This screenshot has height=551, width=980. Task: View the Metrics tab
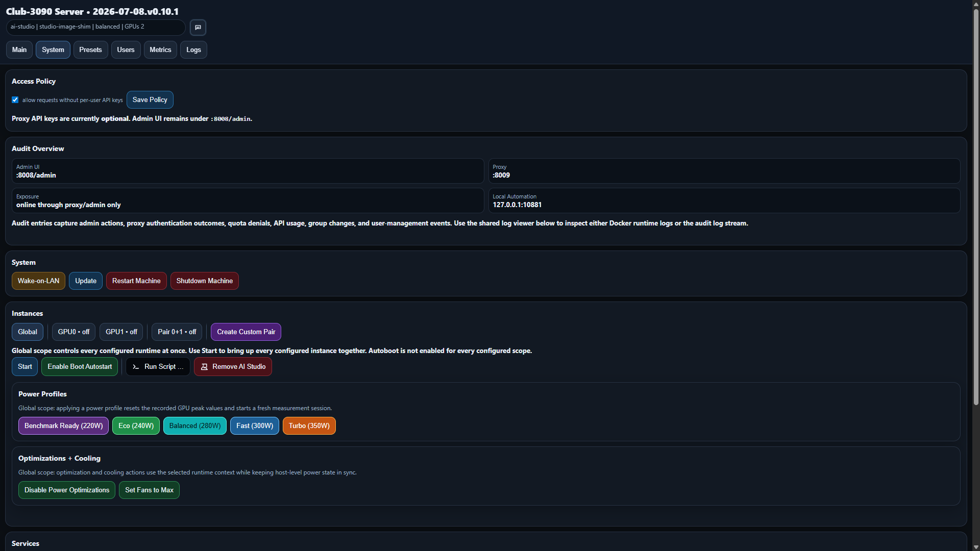160,50
